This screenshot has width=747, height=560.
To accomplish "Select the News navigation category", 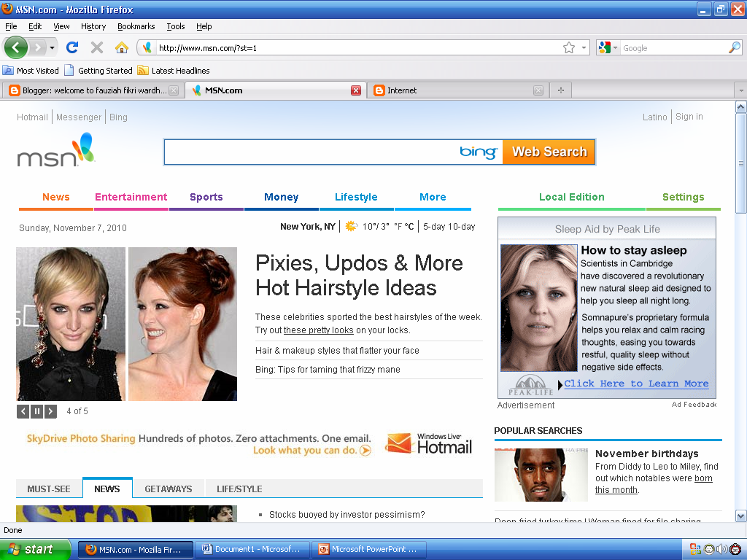I will (x=55, y=197).
